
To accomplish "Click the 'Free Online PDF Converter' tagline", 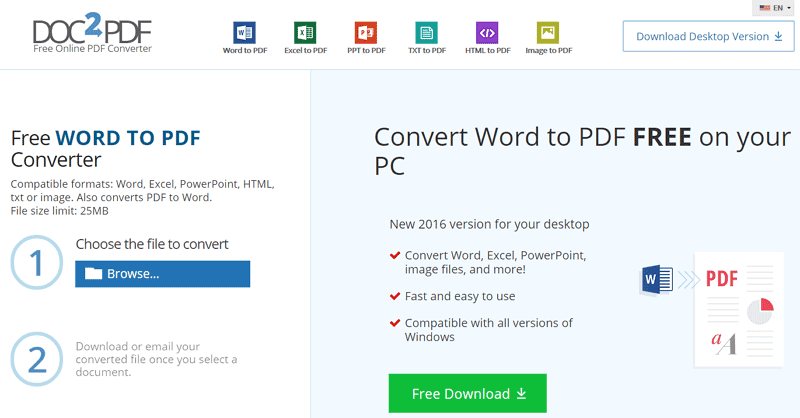I will tap(92, 48).
